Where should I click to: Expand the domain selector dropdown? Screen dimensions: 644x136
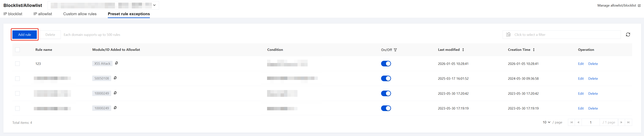154,5
